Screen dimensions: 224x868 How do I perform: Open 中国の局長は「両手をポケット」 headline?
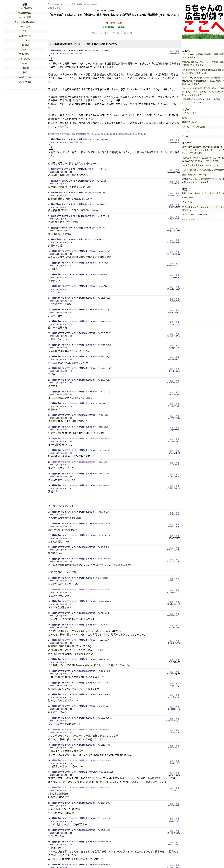203,64
